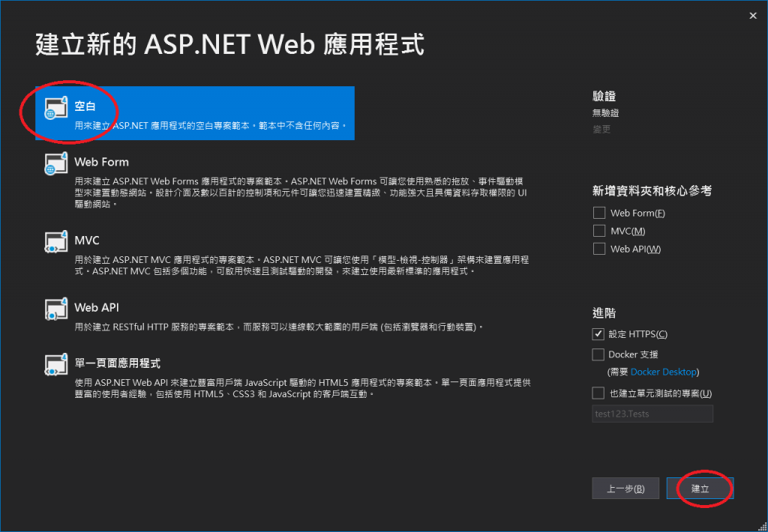Click the MVC template description paragraph
Image resolution: width=768 pixels, height=532 pixels.
(301, 265)
